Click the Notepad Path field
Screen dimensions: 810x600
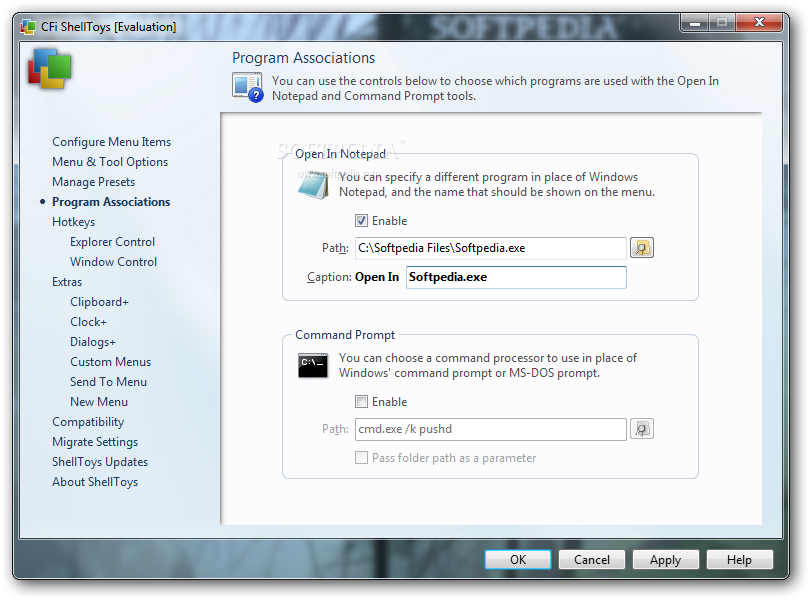point(491,248)
